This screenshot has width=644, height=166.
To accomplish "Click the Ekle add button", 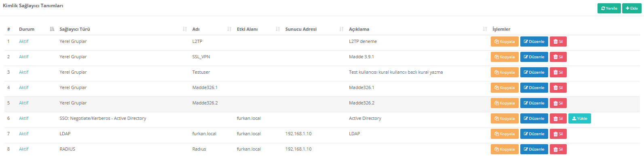I will [631, 9].
